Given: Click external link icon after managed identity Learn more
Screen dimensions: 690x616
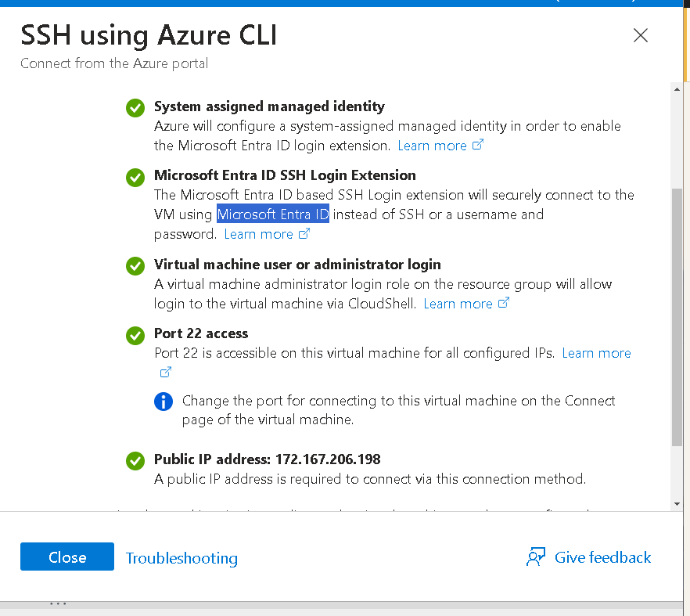Looking at the screenshot, I should click(478, 145).
